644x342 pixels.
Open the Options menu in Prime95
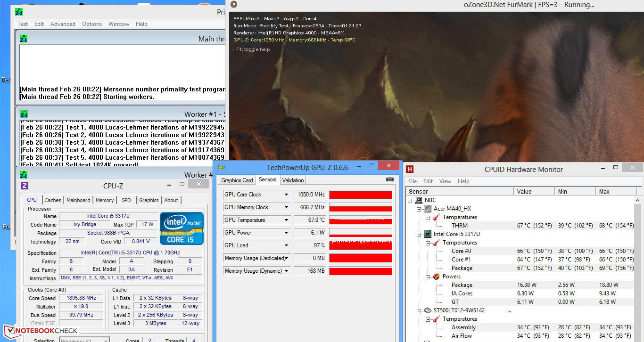click(x=92, y=24)
